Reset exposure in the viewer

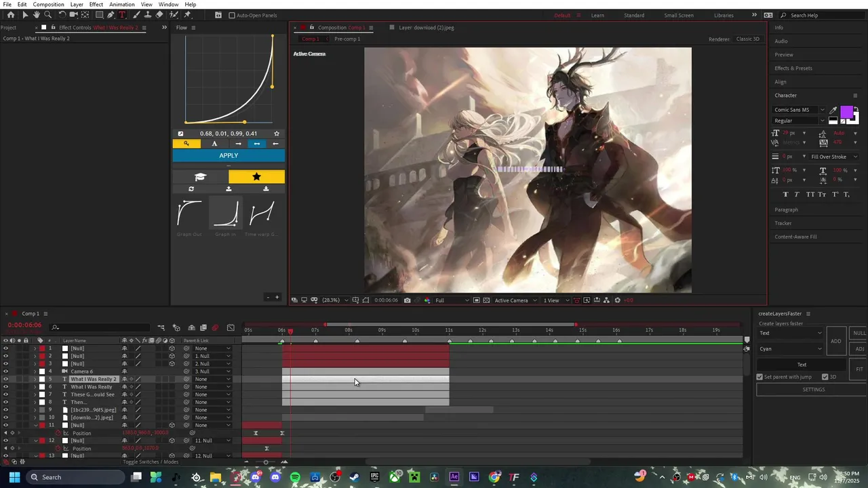click(617, 300)
